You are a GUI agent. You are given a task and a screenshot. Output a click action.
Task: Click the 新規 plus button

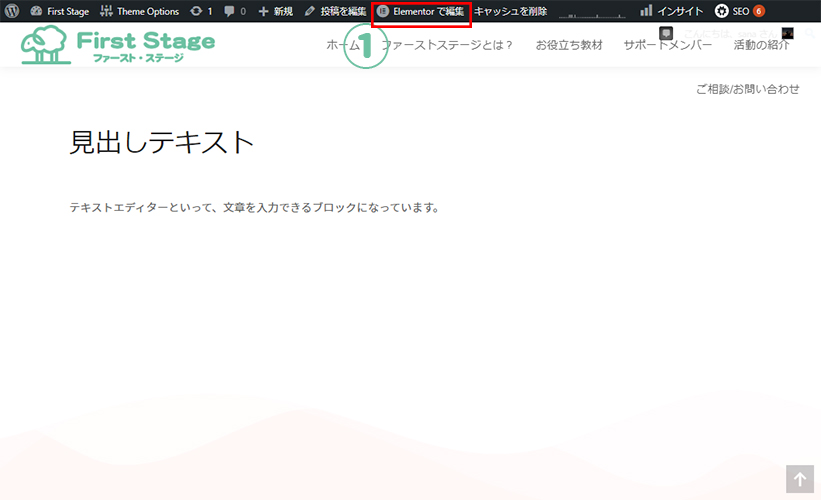pos(275,11)
